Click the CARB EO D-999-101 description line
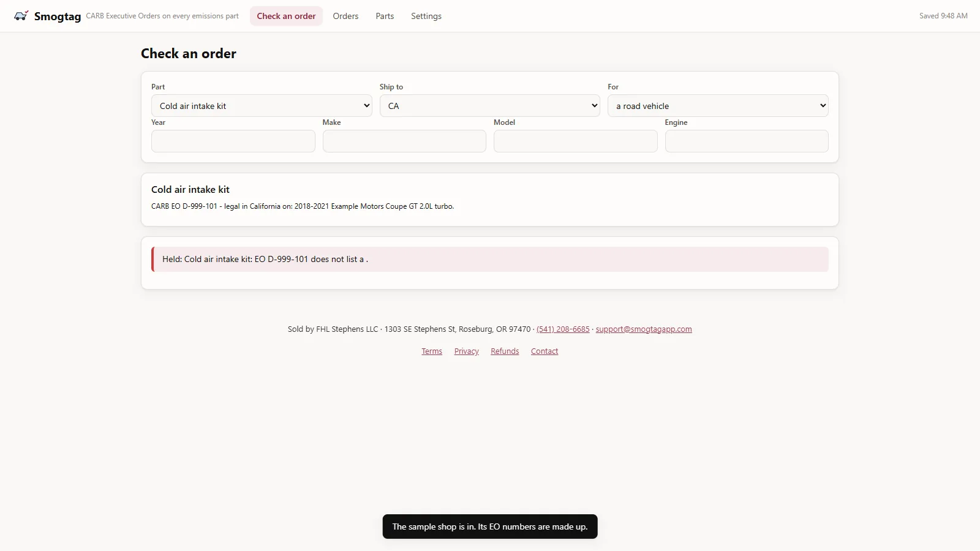This screenshot has width=980, height=551. pos(303,206)
